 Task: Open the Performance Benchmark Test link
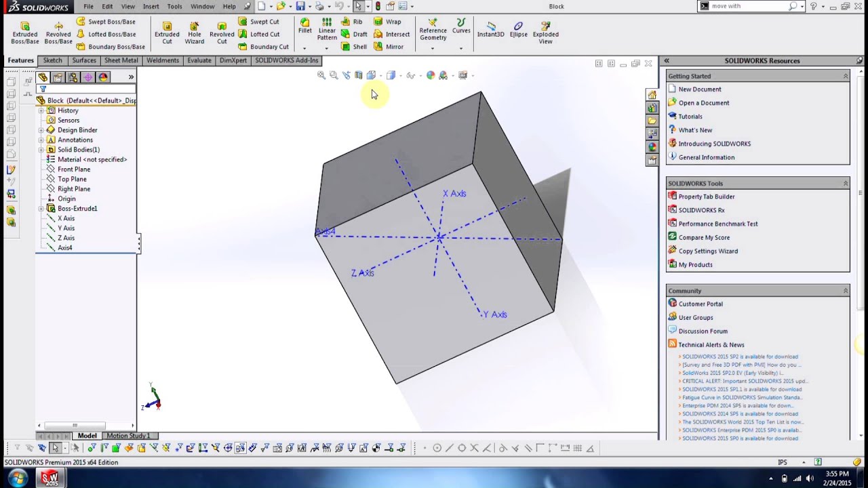718,224
